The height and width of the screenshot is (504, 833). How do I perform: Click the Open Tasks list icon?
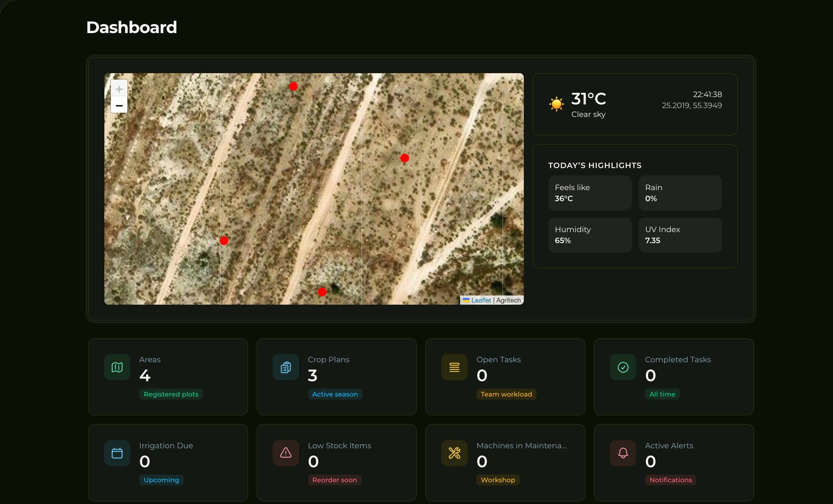[x=454, y=367]
